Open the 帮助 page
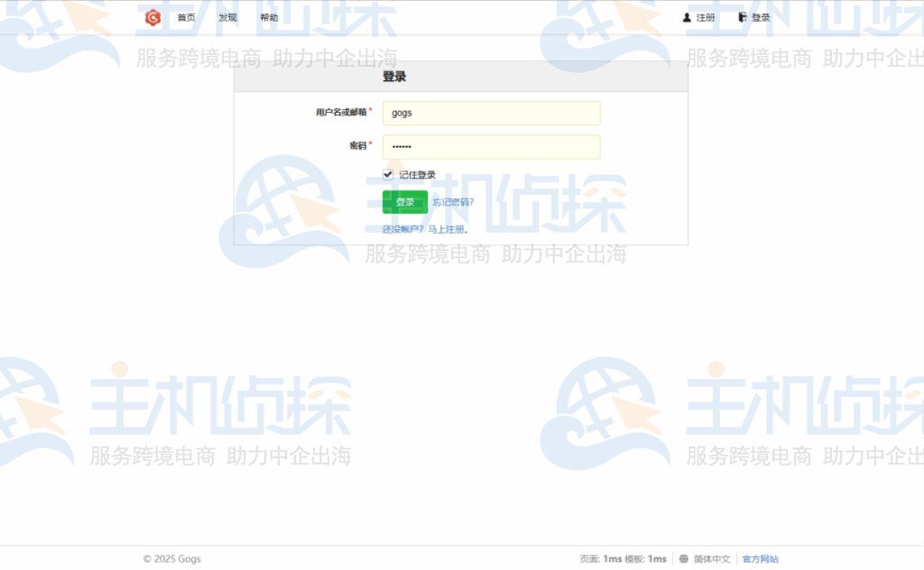 (268, 16)
